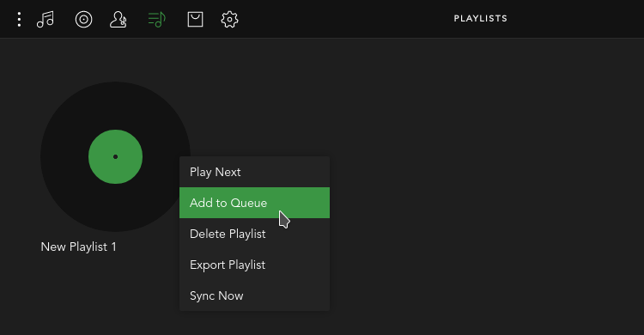Open the settings gear icon
The width and height of the screenshot is (644, 335).
point(229,19)
